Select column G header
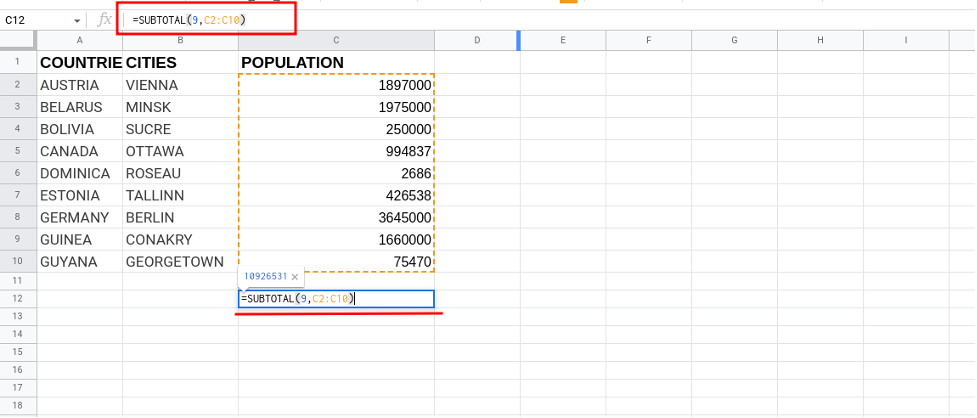This screenshot has width=977, height=418. (734, 40)
